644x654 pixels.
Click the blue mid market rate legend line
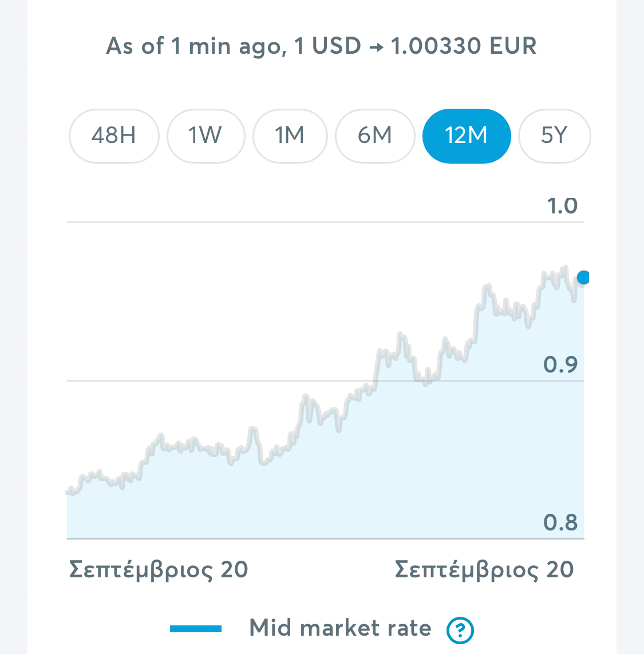point(196,629)
